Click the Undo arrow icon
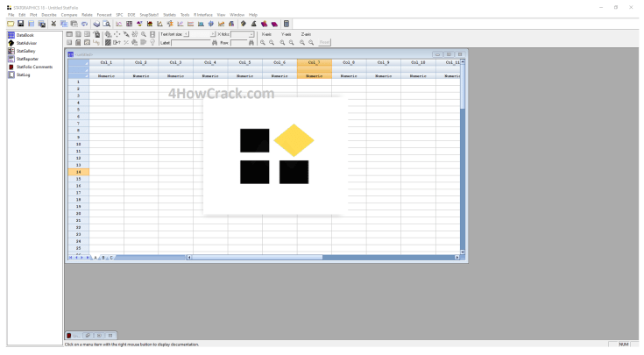This screenshot has height=355, width=644. click(84, 24)
